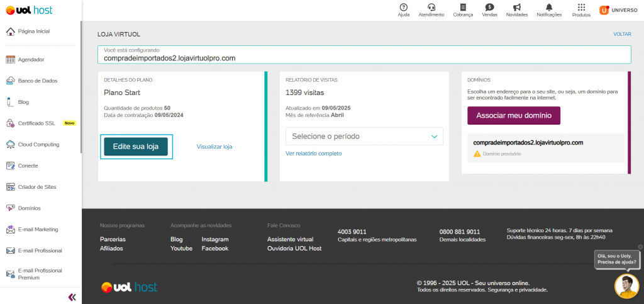Open the Instagram footer link
Screen dimensions: 644x304
coord(215,239)
